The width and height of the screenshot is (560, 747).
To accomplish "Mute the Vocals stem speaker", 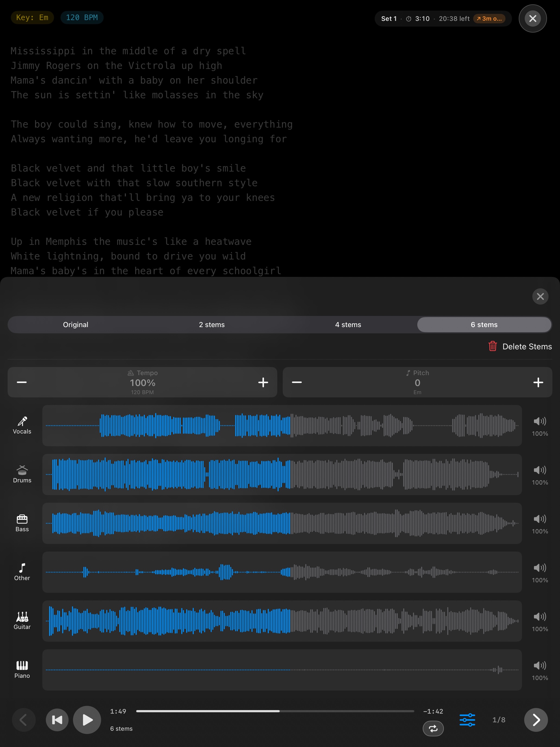I will tap(540, 421).
